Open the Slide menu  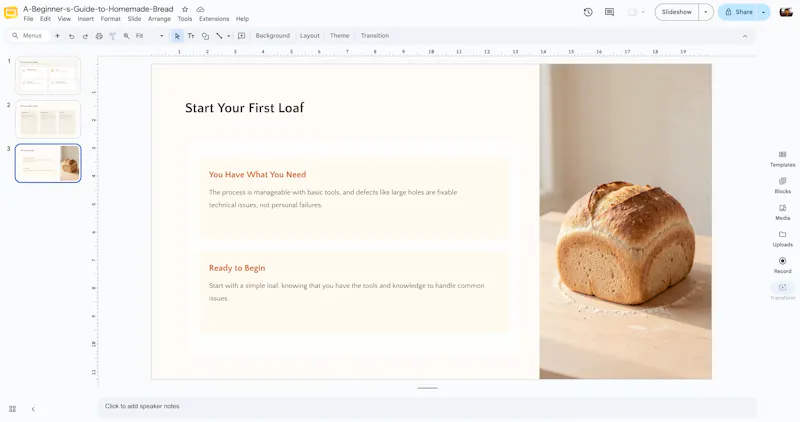(134, 19)
